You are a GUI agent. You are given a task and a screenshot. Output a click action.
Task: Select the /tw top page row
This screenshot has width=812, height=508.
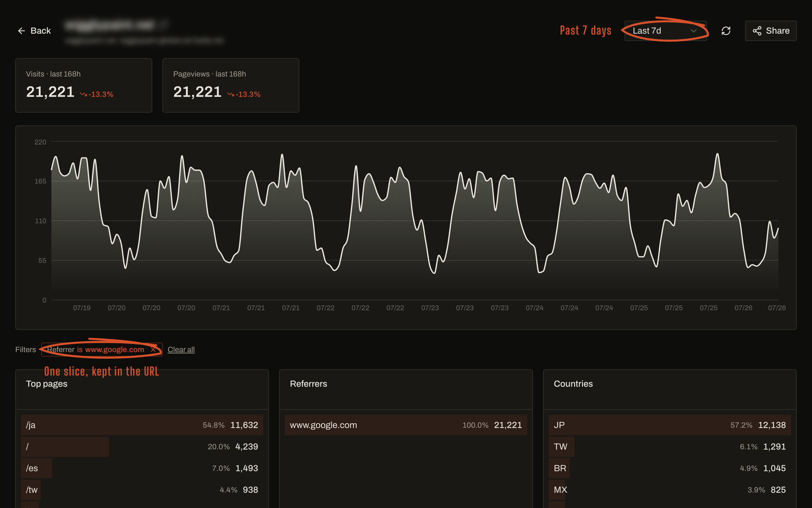(142, 490)
